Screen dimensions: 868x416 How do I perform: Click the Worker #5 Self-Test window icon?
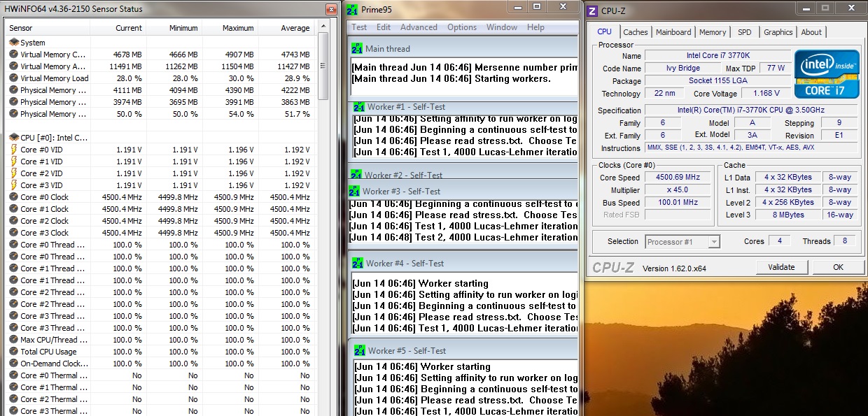[x=360, y=350]
